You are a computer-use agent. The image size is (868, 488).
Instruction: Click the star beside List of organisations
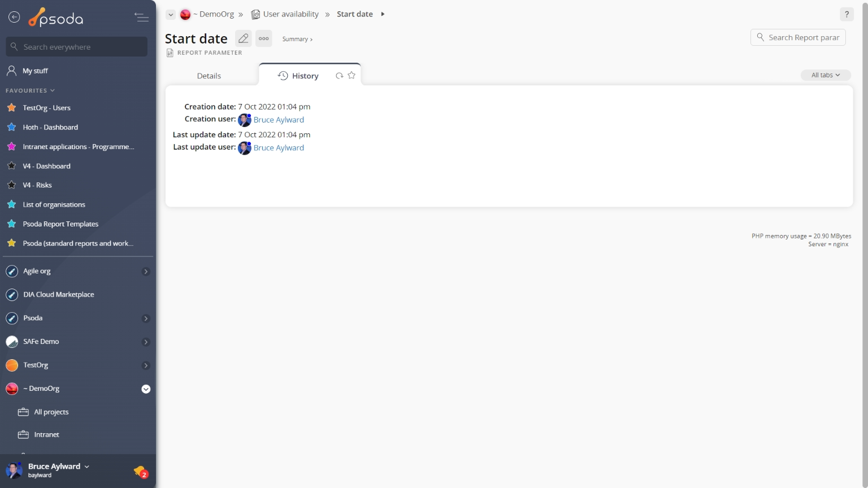point(11,204)
